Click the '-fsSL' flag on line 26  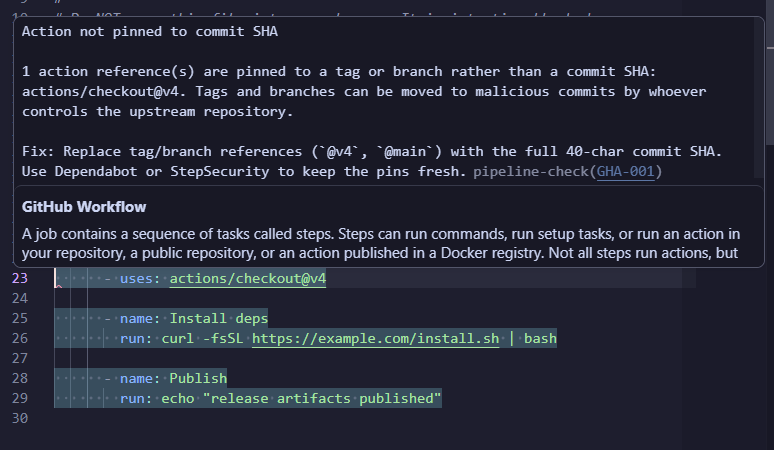223,338
